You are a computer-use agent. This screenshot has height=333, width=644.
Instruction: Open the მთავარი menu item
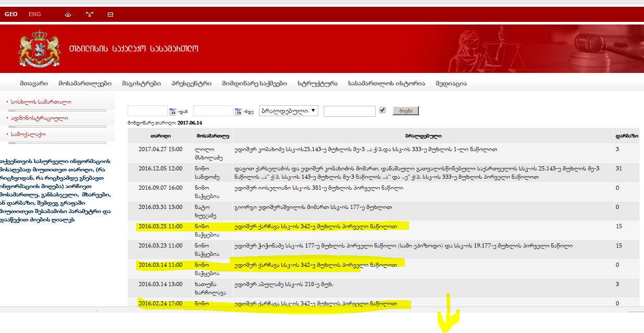34,83
